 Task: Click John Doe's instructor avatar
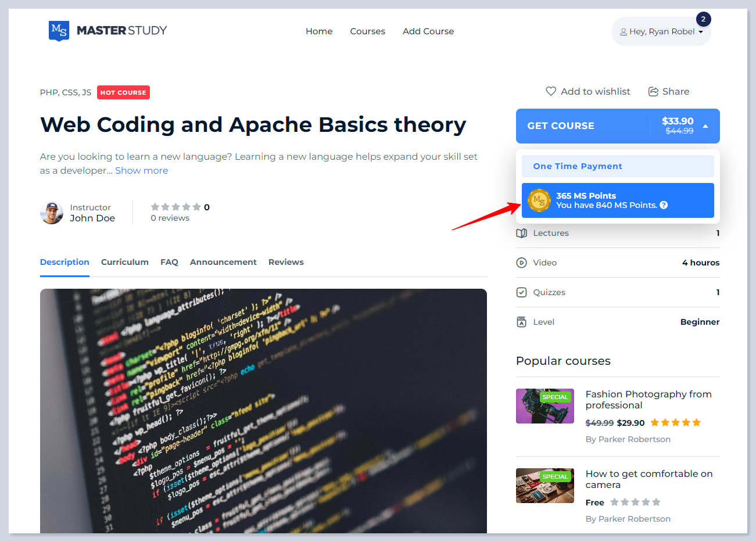52,213
